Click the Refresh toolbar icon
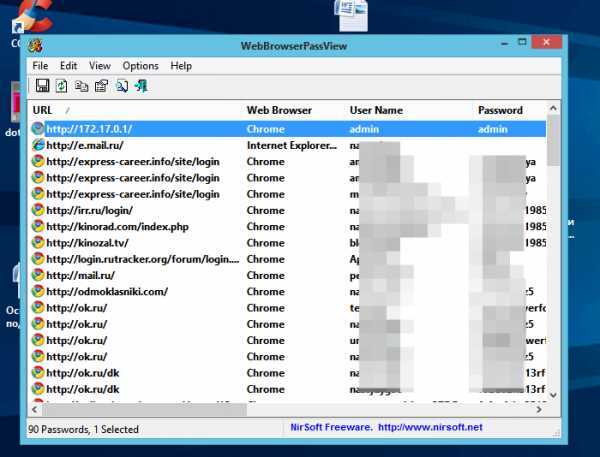This screenshot has width=600, height=457. (x=62, y=86)
